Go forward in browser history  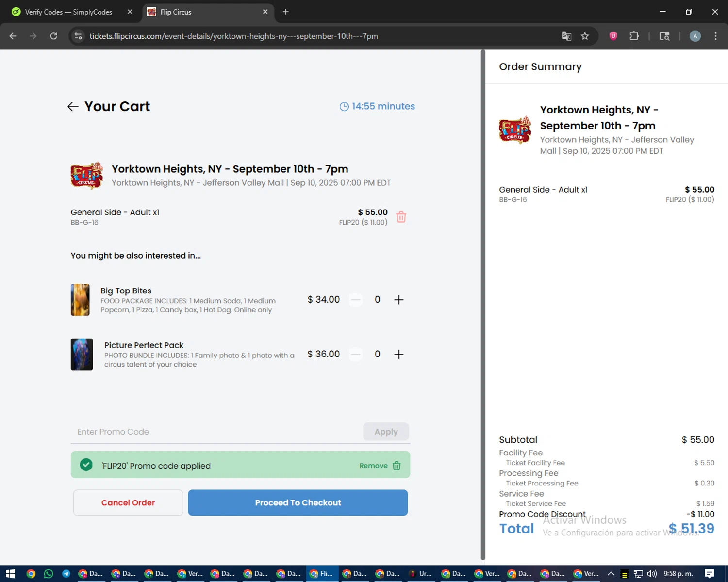[33, 36]
